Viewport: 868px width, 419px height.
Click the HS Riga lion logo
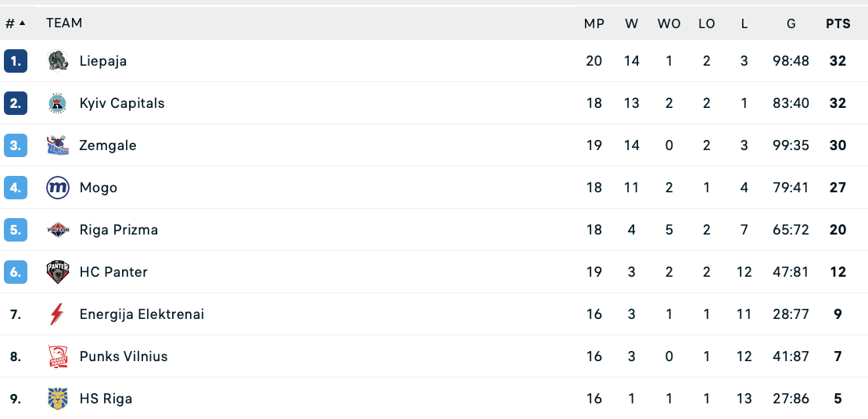tap(58, 399)
